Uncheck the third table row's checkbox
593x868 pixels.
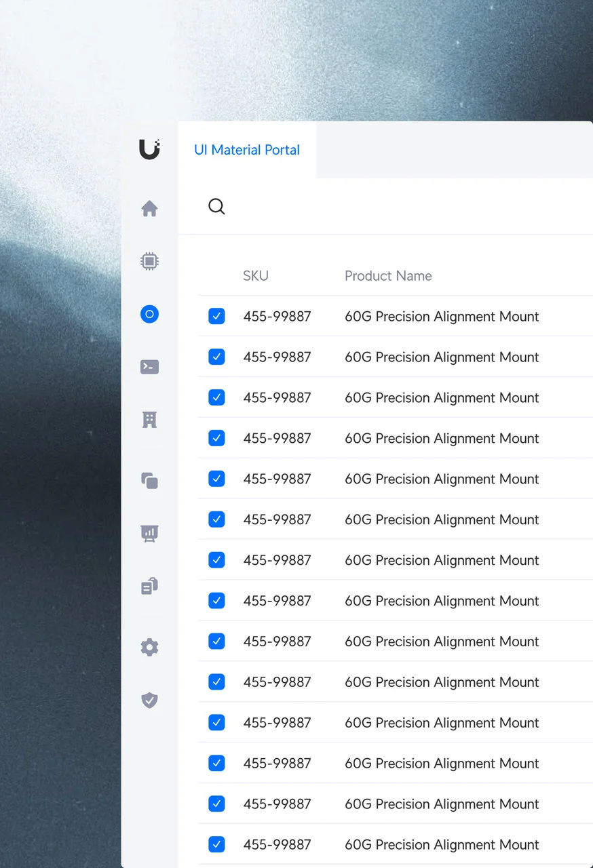pos(216,397)
